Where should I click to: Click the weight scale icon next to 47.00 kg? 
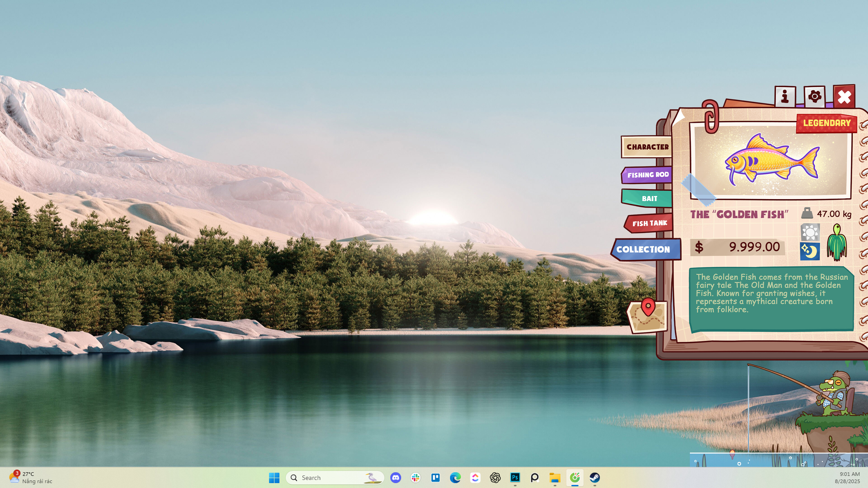tap(807, 213)
